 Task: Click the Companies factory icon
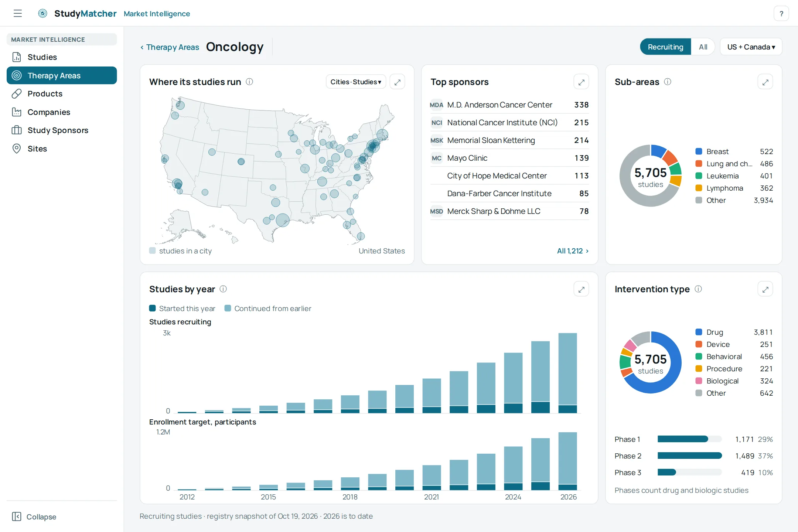coord(17,112)
